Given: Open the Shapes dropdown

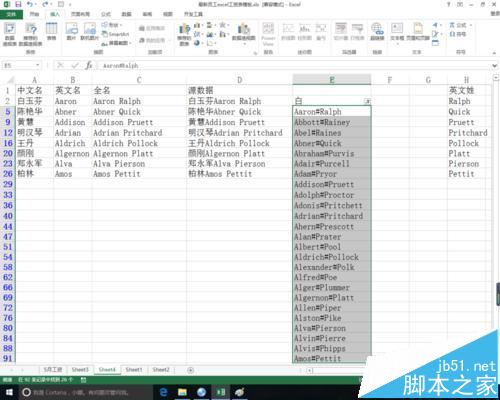Looking at the screenshot, I should click(x=112, y=25).
